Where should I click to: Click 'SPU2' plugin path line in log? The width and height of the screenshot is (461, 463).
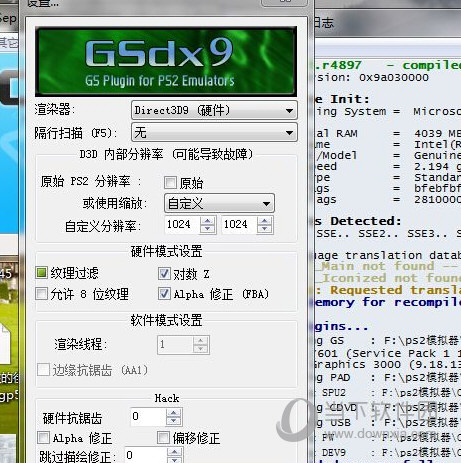coord(388,393)
